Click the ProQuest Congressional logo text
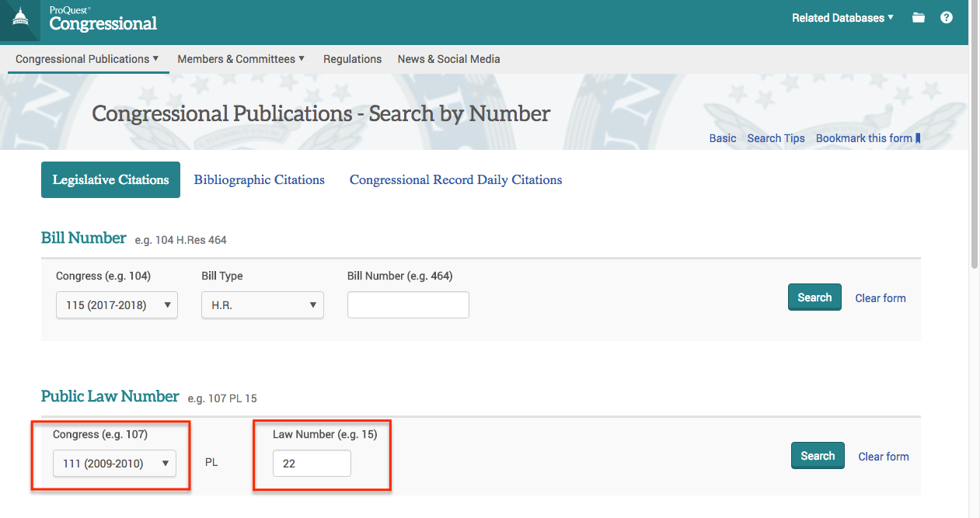 (103, 19)
